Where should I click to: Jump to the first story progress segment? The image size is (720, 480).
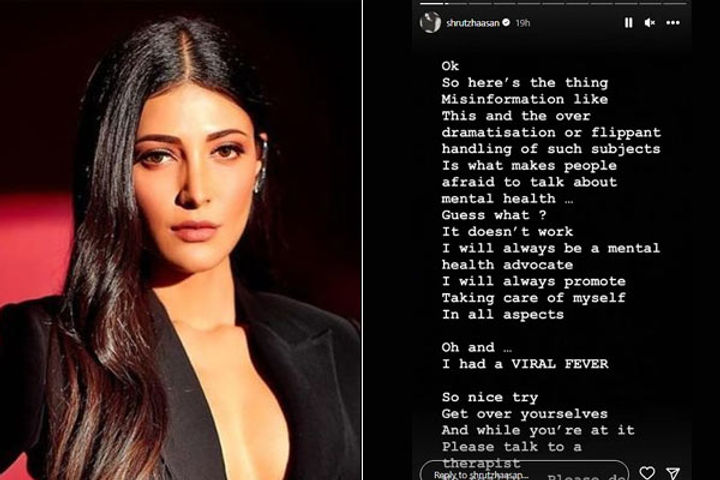[x=431, y=3]
